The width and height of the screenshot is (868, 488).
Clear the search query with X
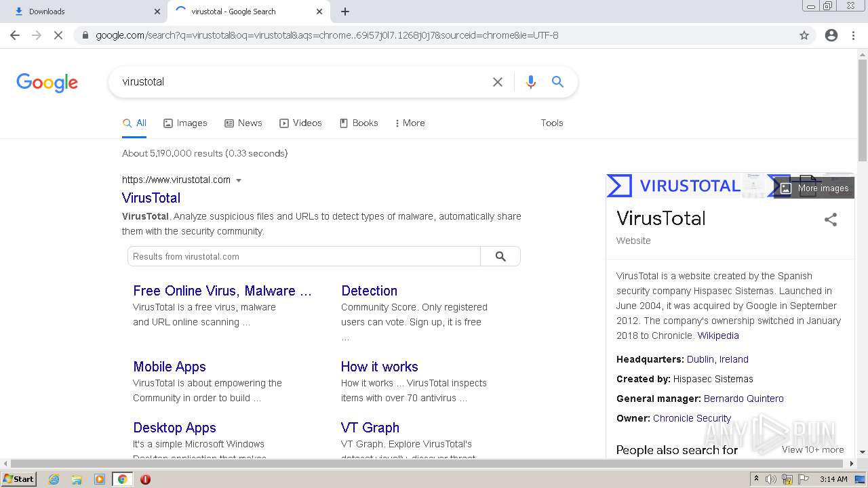pyautogui.click(x=498, y=82)
